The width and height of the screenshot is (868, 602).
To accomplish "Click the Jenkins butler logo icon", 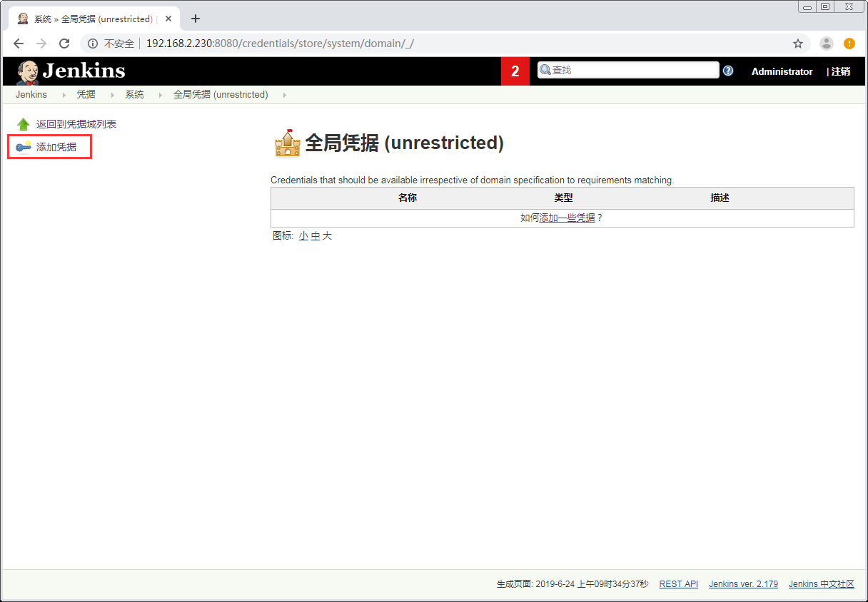I will click(27, 71).
